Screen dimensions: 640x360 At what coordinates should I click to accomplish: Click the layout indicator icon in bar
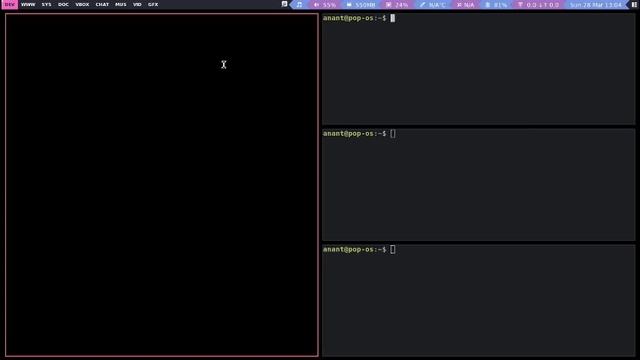click(284, 4)
